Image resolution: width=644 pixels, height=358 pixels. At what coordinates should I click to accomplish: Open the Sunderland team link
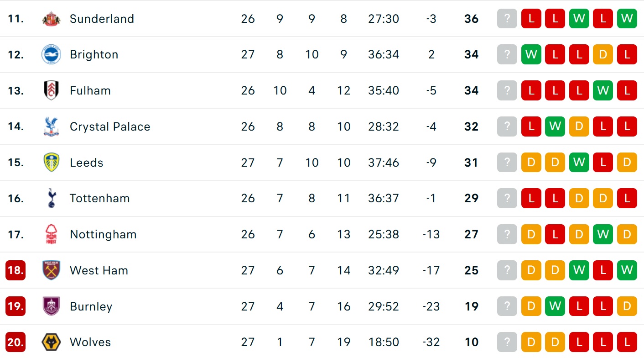(x=102, y=19)
